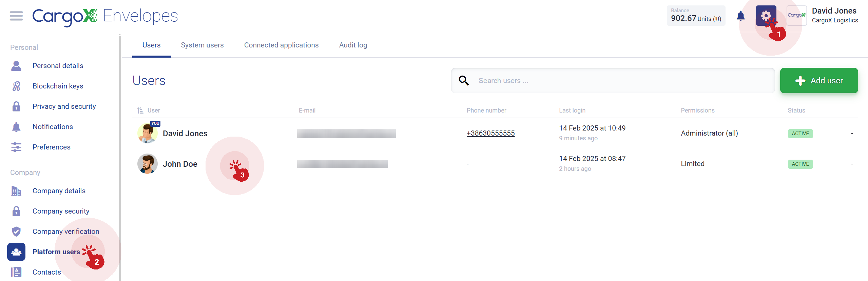This screenshot has width=868, height=281.
Task: Click the Phone number column header
Action: [486, 111]
